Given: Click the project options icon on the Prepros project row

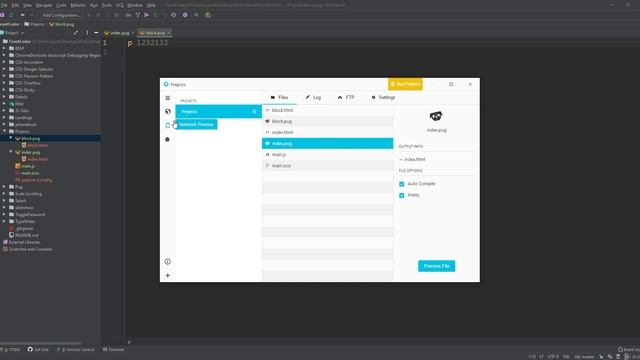Looking at the screenshot, I should pos(254,112).
